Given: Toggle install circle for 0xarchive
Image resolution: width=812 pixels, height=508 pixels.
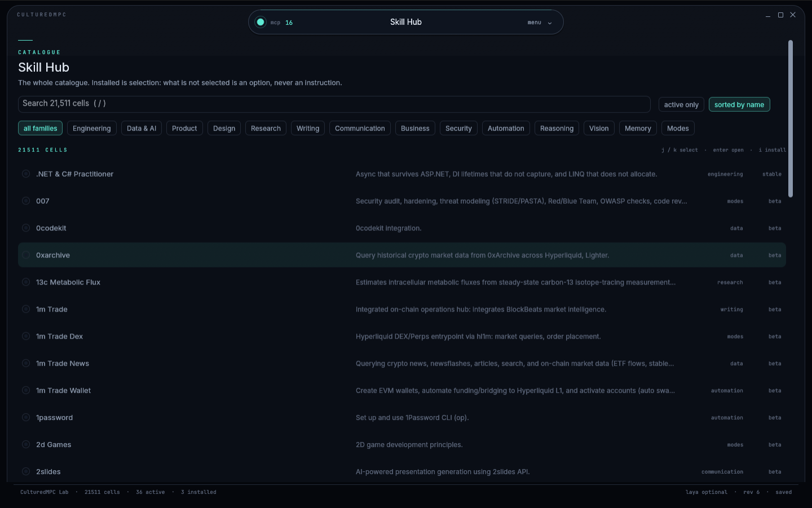Looking at the screenshot, I should [x=26, y=255].
